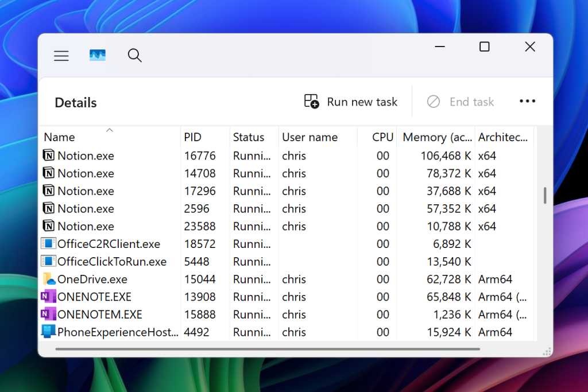Click the OneDrive.exe folder icon
The width and height of the screenshot is (588, 392).
pos(48,279)
